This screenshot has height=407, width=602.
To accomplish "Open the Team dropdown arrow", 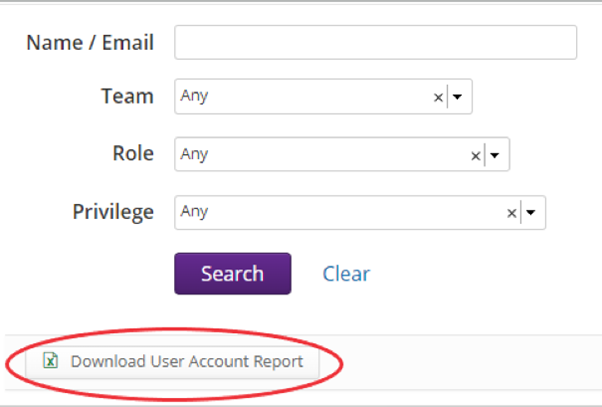I will [x=457, y=97].
